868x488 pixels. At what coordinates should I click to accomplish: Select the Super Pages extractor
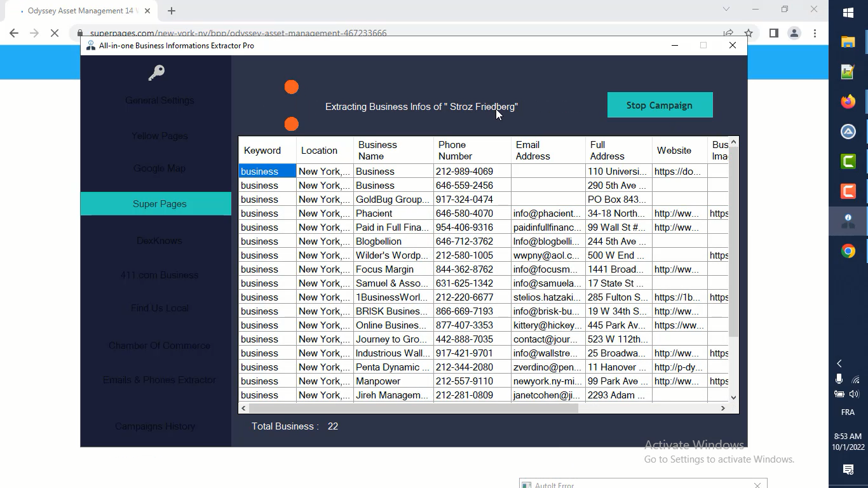pyautogui.click(x=156, y=204)
